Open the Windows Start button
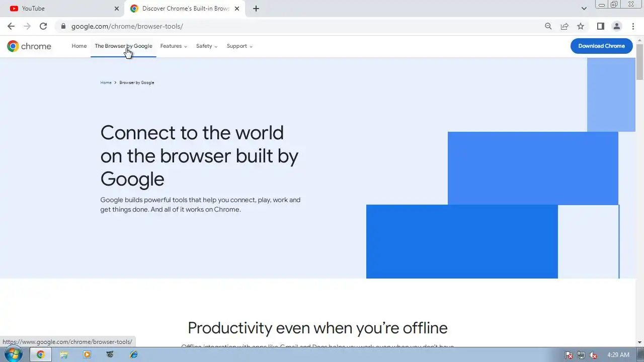The height and width of the screenshot is (362, 644). coord(13,354)
